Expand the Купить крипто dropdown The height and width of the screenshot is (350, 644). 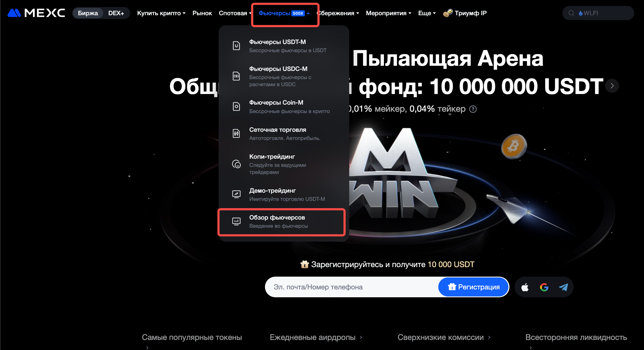tap(161, 13)
